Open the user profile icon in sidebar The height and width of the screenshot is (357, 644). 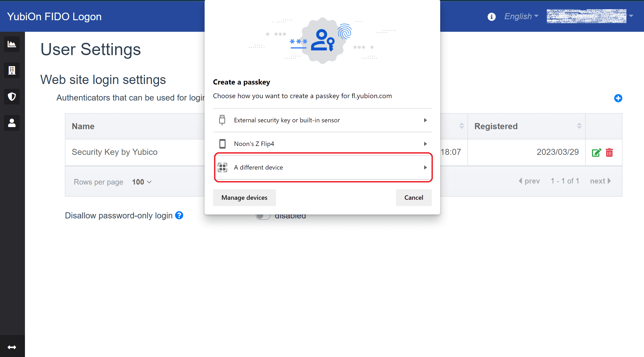[12, 123]
